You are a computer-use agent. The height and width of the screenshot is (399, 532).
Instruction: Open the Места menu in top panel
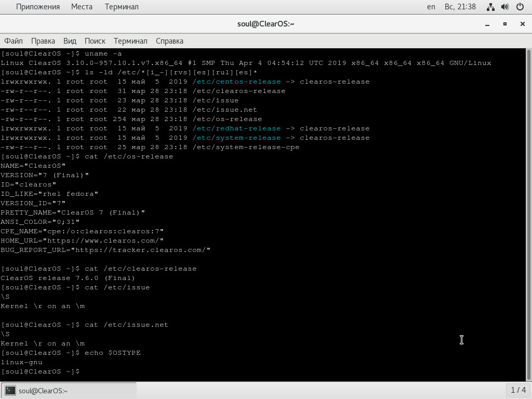coord(82,7)
